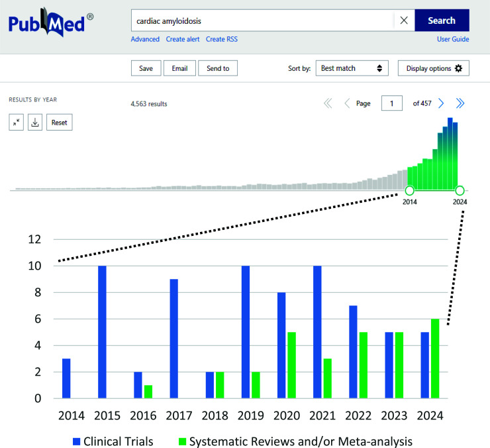Click the Create alert link

click(x=183, y=39)
